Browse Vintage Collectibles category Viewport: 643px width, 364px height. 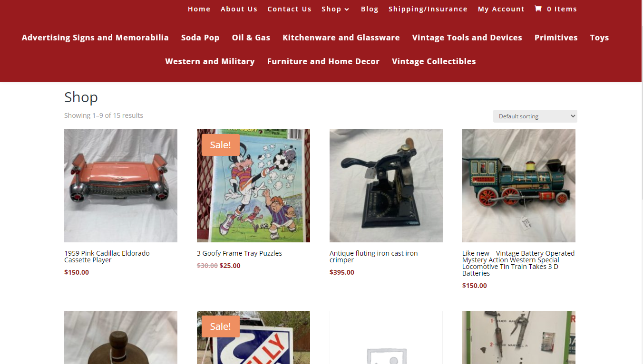pyautogui.click(x=434, y=61)
